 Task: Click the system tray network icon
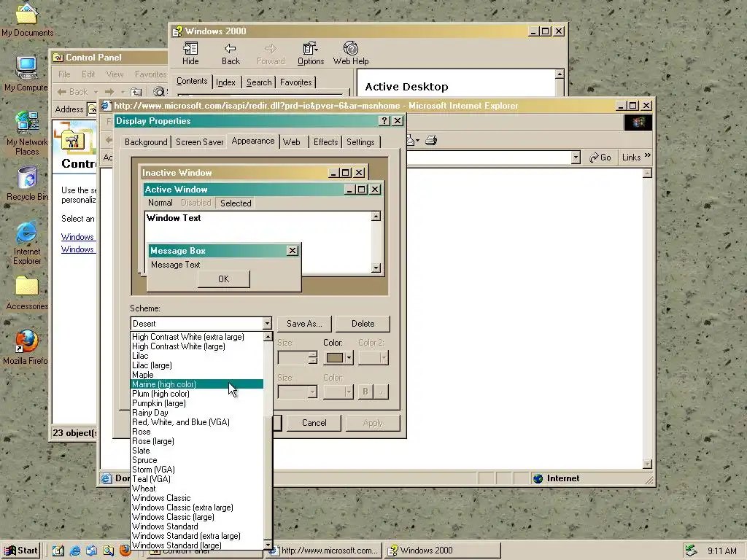pos(692,551)
